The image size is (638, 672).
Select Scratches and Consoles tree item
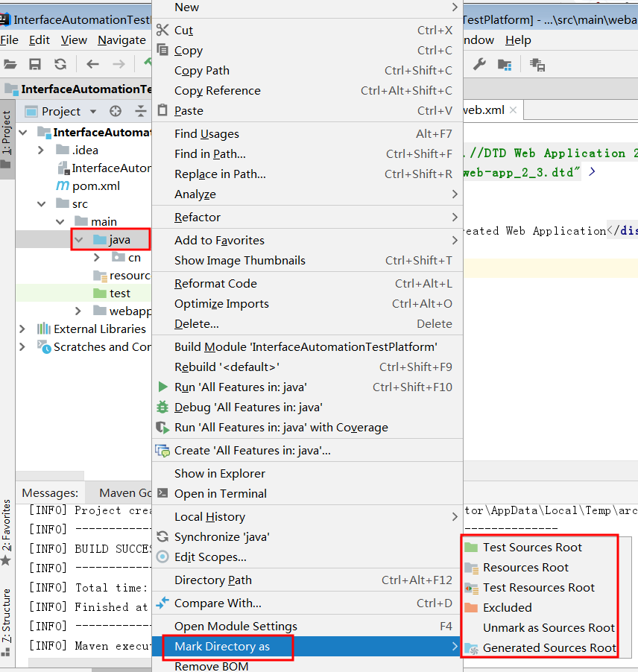pos(94,346)
